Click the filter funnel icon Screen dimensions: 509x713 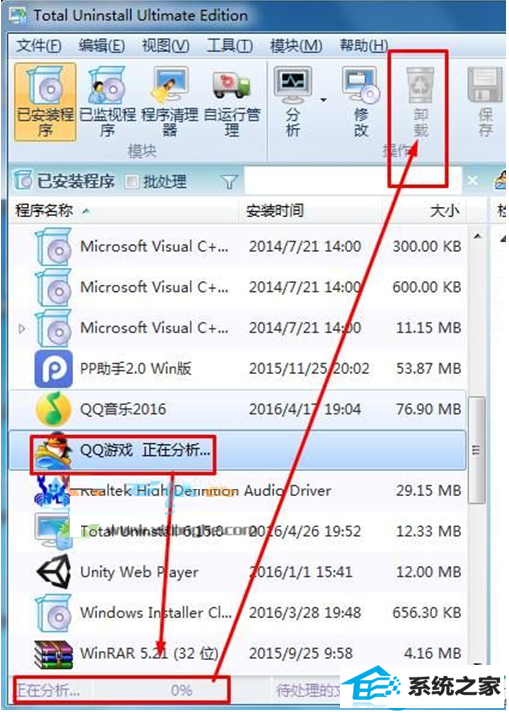(x=230, y=182)
